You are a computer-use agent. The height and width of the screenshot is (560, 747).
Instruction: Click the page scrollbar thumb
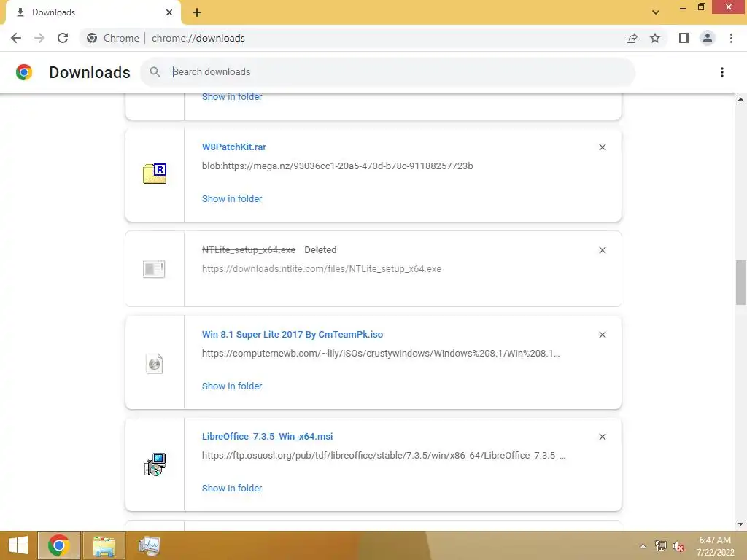[740, 282]
